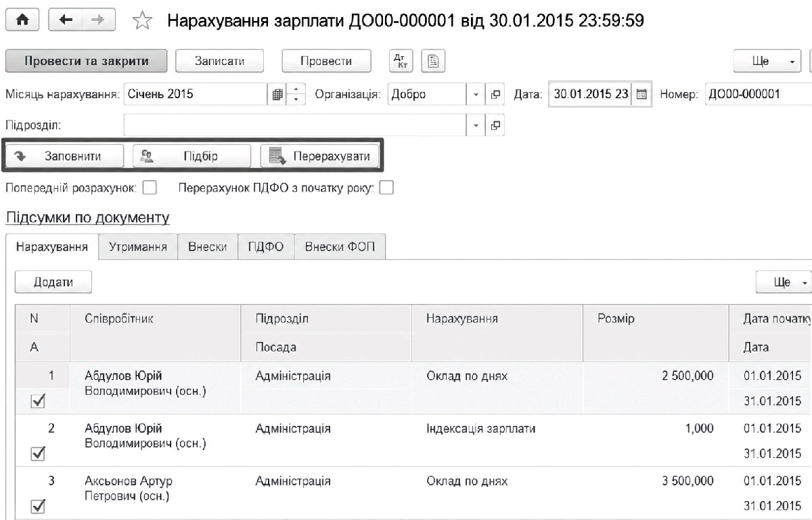The width and height of the screenshot is (812, 520).
Task: Open calendar for Місяць нарахування
Action: tap(277, 95)
